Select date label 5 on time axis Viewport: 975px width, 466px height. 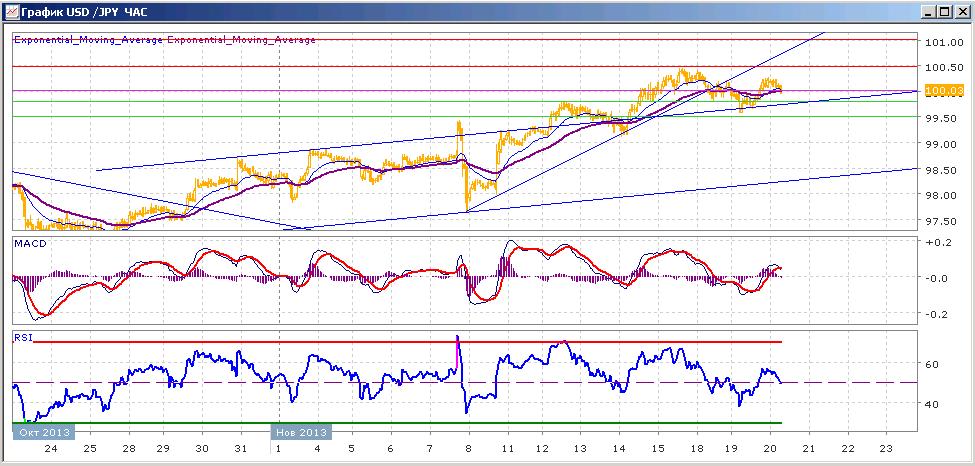[351, 449]
